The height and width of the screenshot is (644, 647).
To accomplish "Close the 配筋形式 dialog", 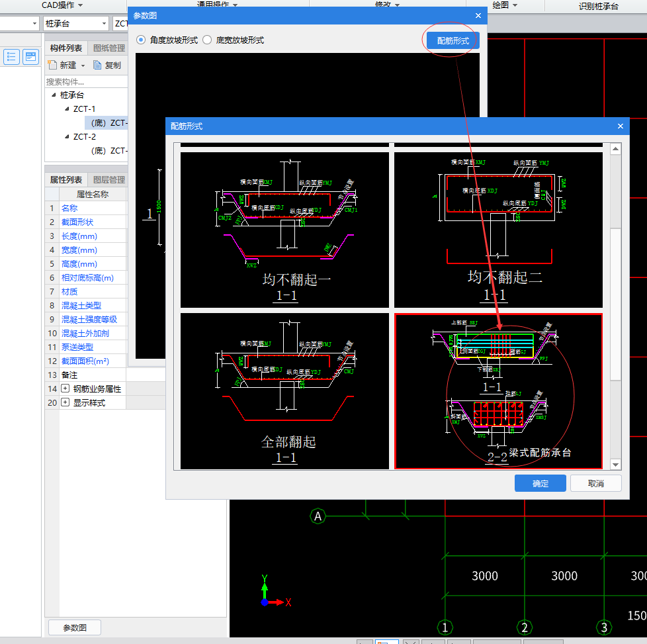I will coord(620,126).
